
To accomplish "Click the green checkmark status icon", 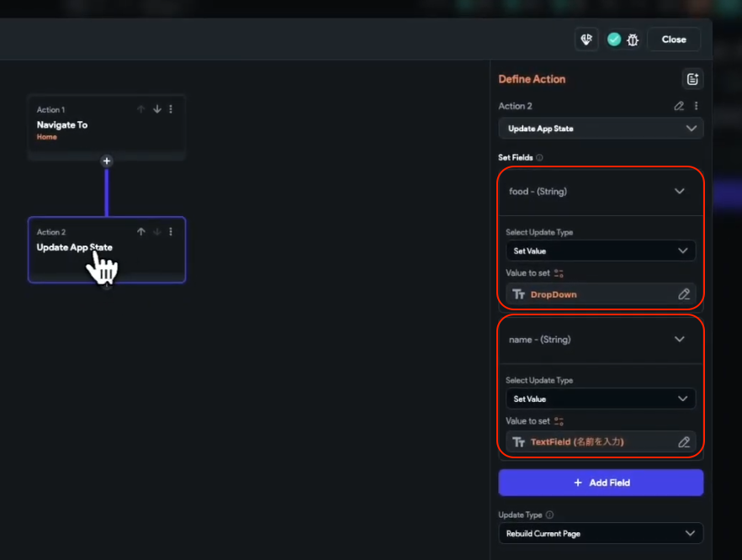I will pos(614,40).
